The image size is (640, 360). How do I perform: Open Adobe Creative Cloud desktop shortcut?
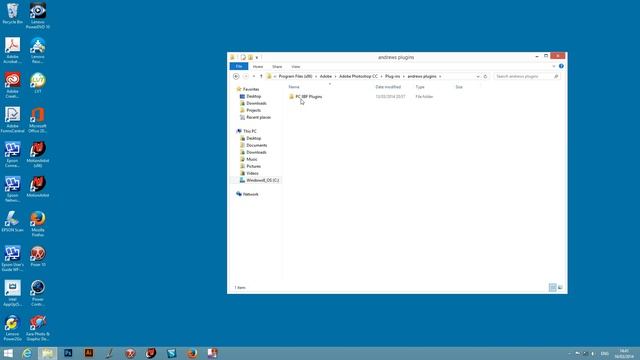pyautogui.click(x=12, y=85)
